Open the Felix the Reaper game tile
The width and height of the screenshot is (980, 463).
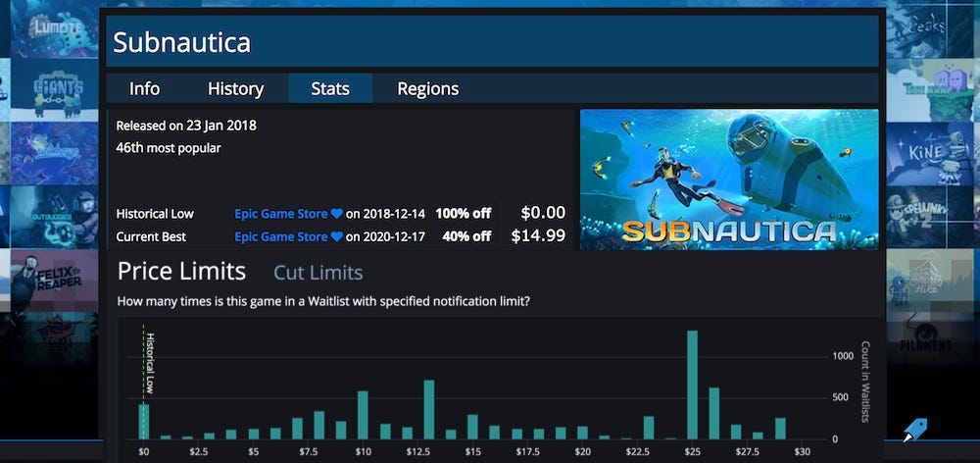click(x=54, y=280)
